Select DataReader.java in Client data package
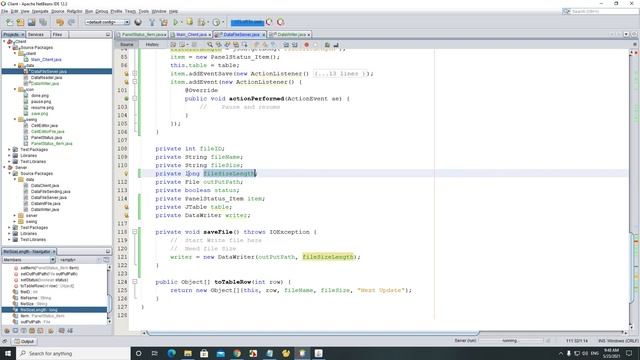The height and width of the screenshot is (360, 640). [46, 78]
